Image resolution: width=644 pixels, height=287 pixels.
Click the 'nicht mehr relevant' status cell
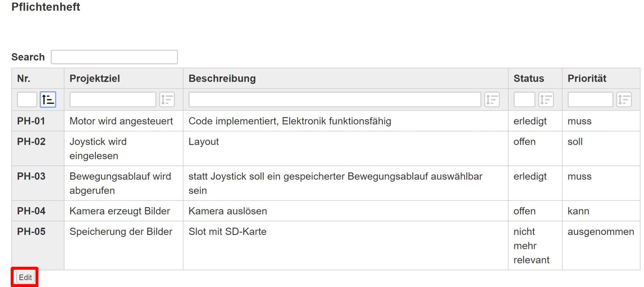(x=531, y=245)
